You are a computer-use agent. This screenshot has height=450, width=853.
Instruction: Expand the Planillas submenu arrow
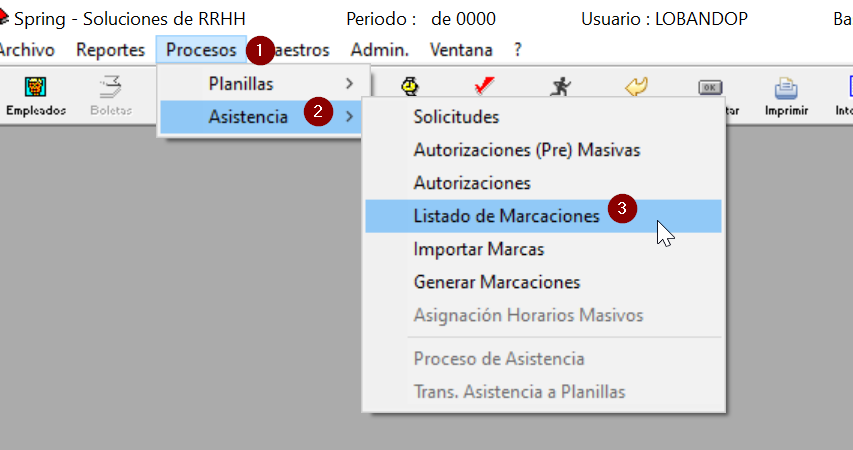[349, 84]
